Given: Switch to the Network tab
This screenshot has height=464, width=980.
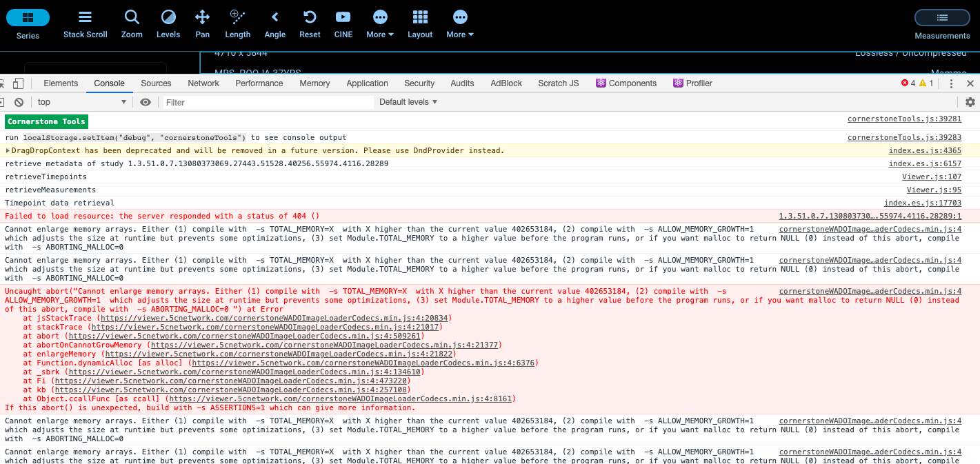Looking at the screenshot, I should (x=203, y=83).
